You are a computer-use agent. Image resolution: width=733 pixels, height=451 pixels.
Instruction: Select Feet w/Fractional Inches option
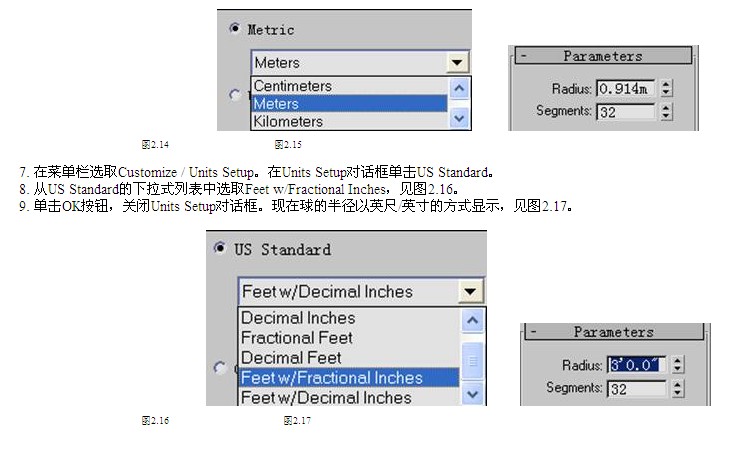[x=332, y=378]
